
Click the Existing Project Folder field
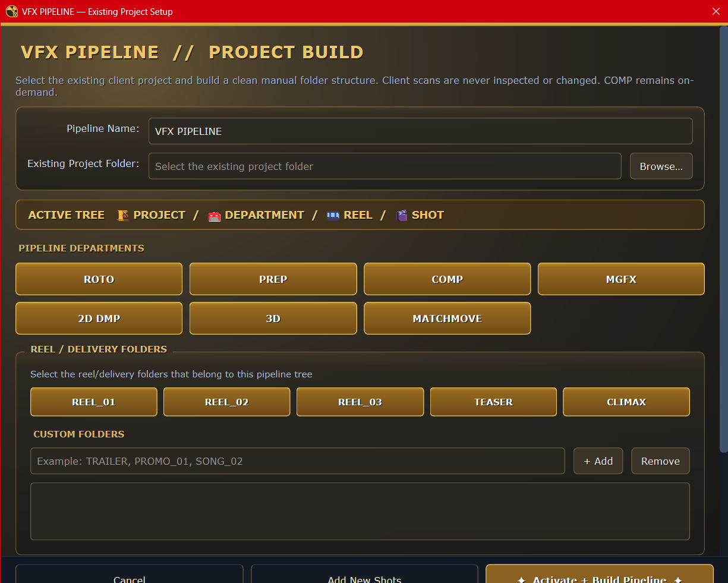pos(385,166)
